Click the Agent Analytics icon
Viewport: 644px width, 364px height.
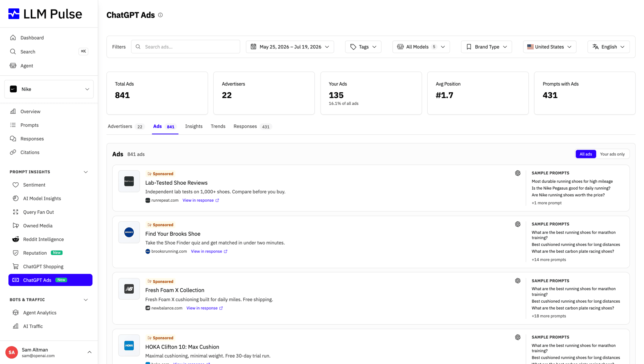[x=16, y=313]
